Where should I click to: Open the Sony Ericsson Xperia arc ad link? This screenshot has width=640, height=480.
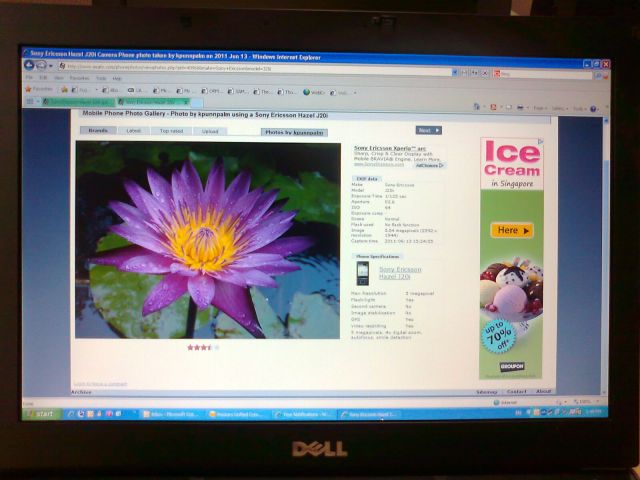(x=389, y=148)
